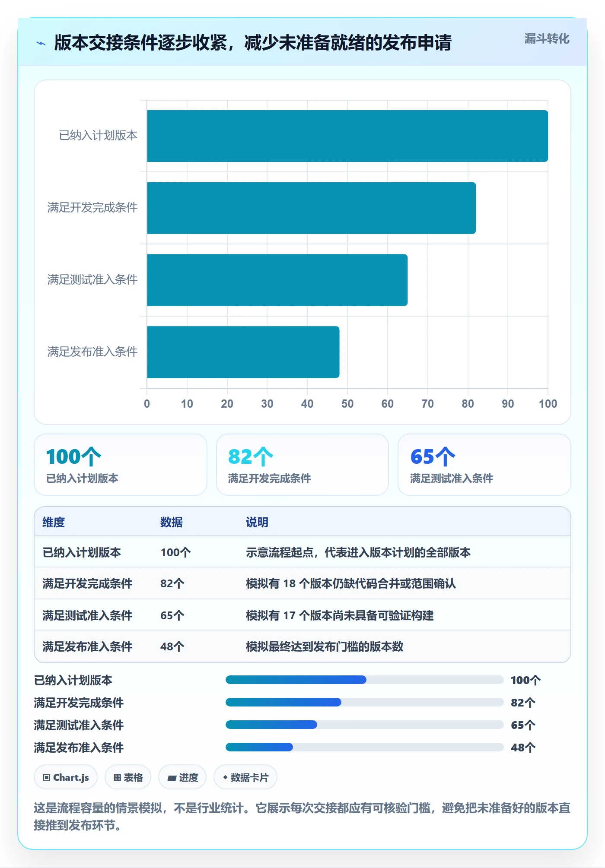Click the Chart.js chip
Screen dimensions: 605x868
(x=66, y=777)
